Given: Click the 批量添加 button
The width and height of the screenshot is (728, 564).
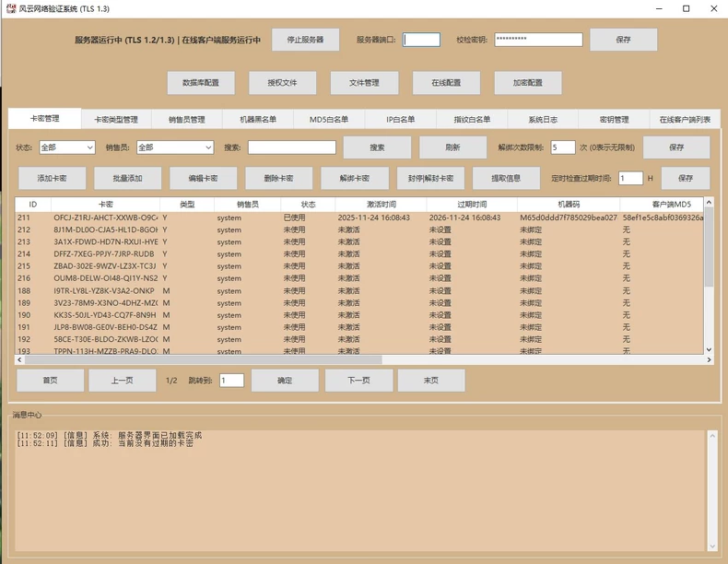Looking at the screenshot, I should [128, 178].
